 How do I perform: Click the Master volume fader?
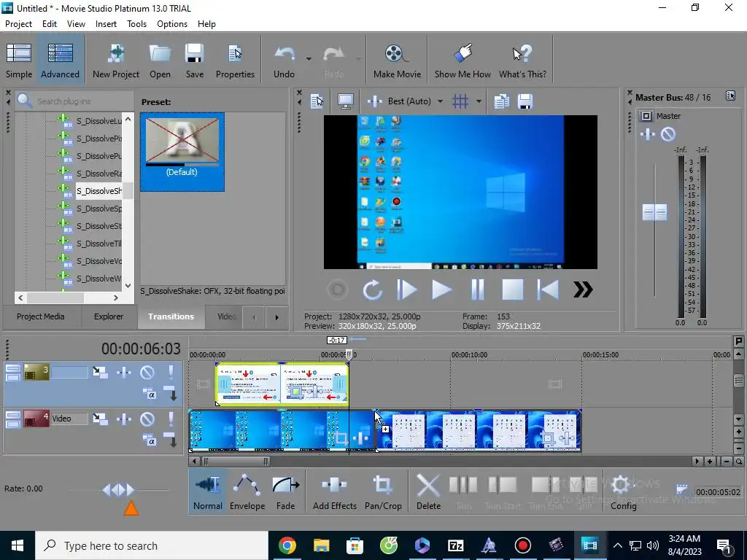pos(654,212)
